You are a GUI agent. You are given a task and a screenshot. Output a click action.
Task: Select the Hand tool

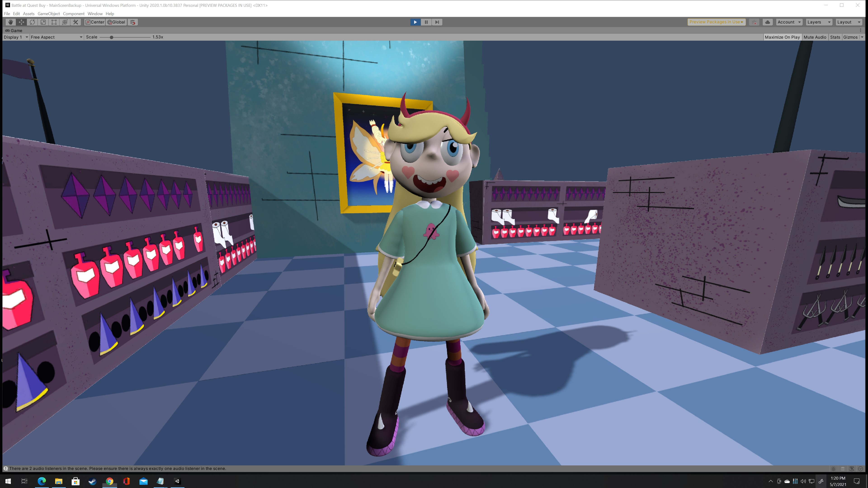click(x=10, y=22)
